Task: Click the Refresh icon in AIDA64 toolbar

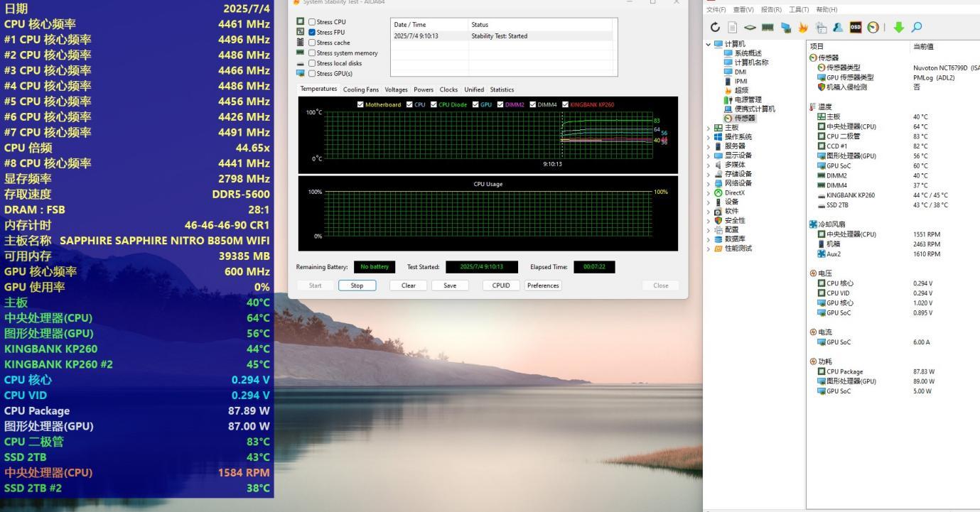Action: tap(716, 28)
